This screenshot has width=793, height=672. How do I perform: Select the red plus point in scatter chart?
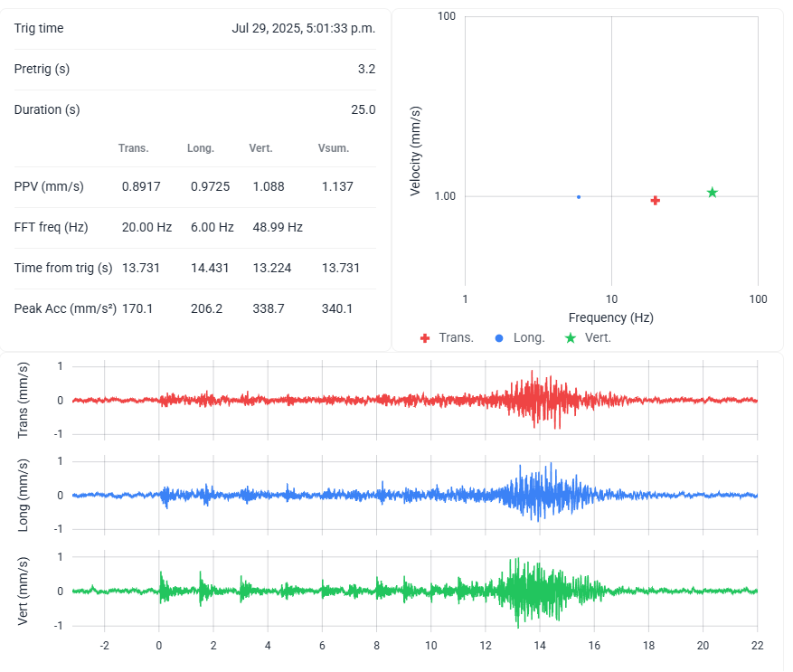tap(655, 200)
